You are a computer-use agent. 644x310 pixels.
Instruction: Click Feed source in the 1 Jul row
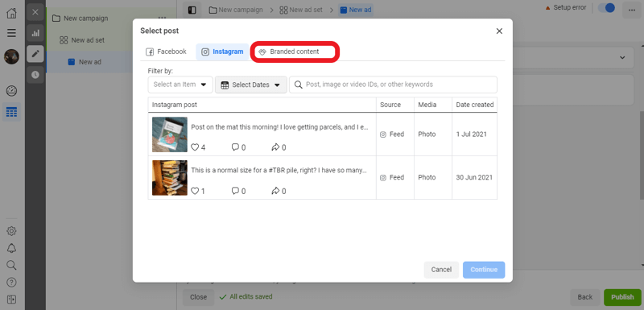[x=392, y=134]
